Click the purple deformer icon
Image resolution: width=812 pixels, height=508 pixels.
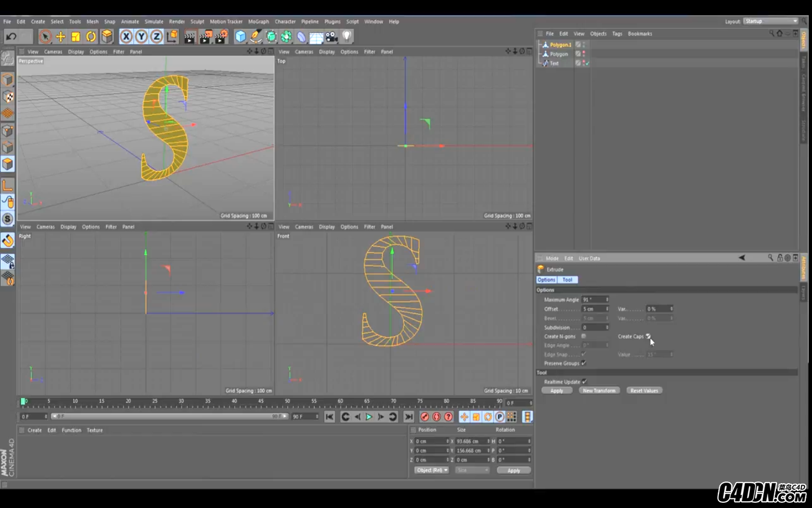coord(302,37)
